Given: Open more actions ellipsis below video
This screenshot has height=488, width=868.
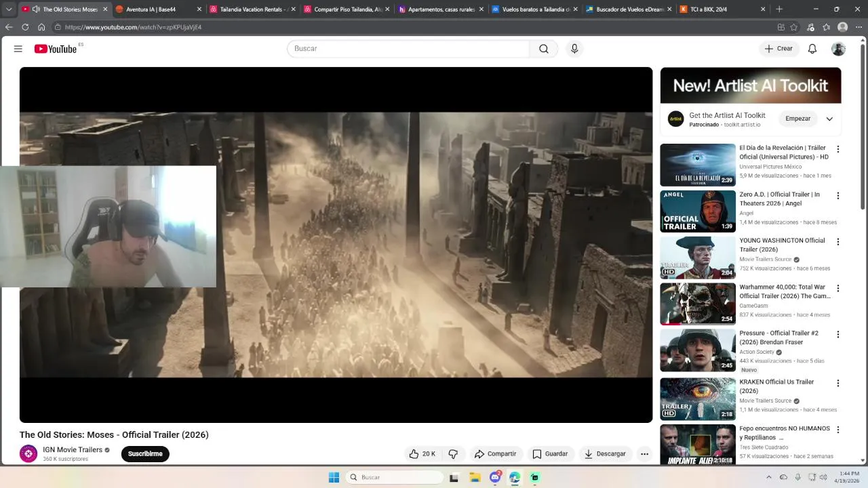Looking at the screenshot, I should (x=645, y=454).
